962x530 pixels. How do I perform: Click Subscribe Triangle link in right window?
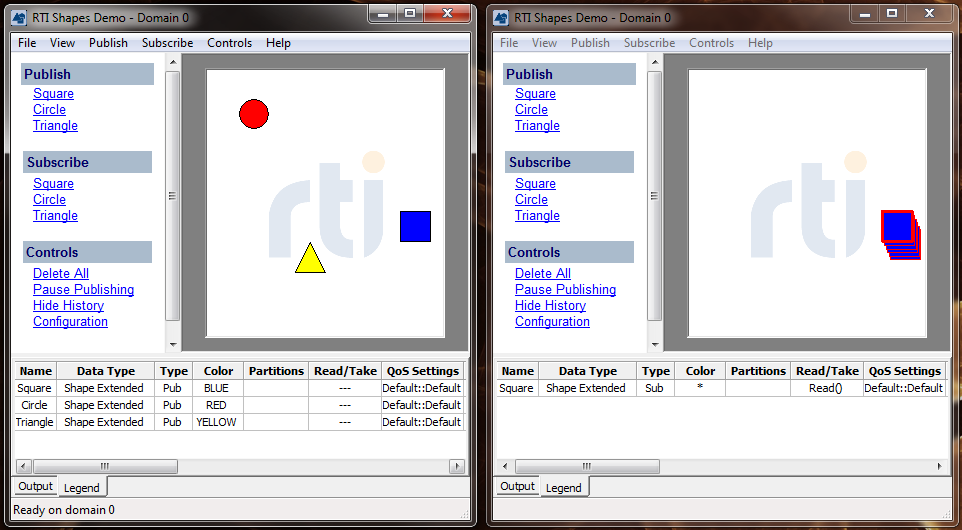[537, 215]
